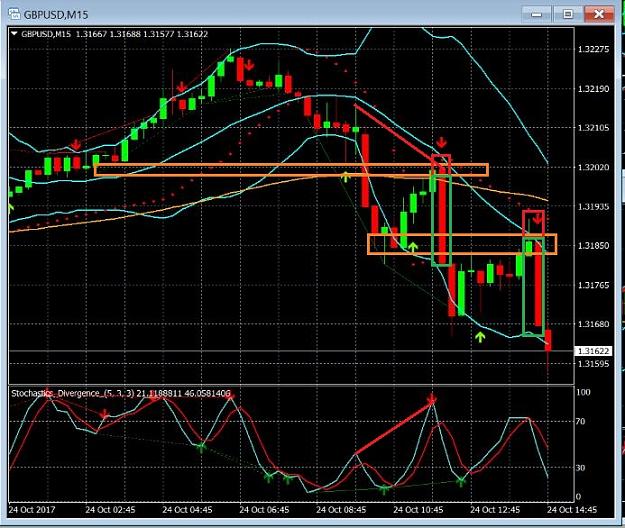Minimize the GBPUSD,M15 chart window
This screenshot has height=528, width=625.
pyautogui.click(x=537, y=15)
